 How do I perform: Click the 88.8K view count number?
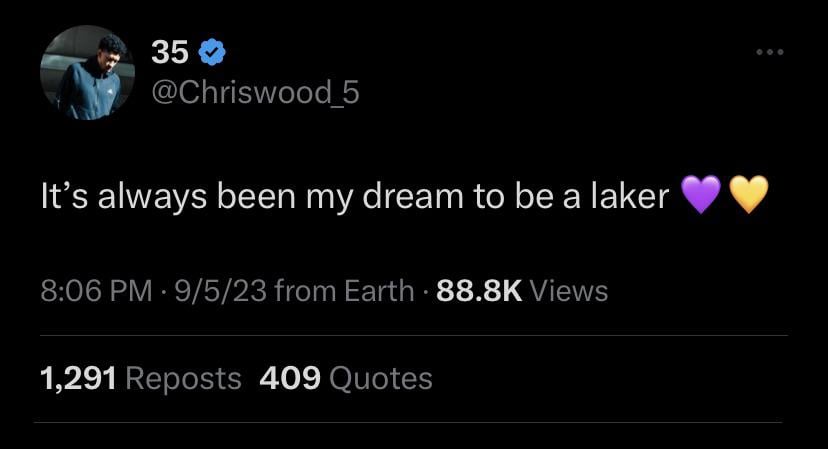pyautogui.click(x=479, y=291)
